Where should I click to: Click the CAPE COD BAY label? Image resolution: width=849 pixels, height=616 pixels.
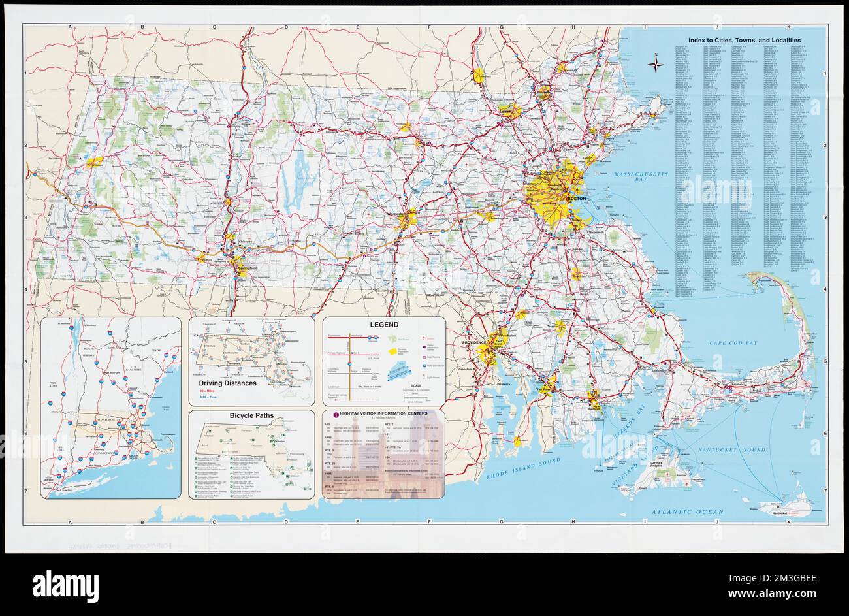tap(735, 342)
